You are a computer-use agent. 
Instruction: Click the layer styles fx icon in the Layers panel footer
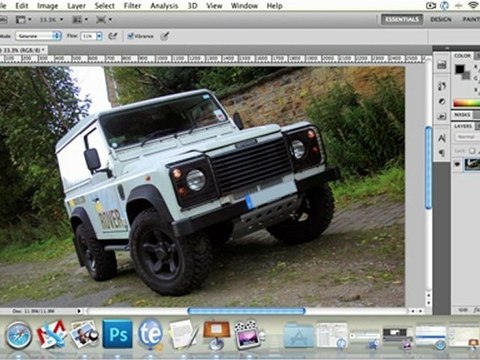tap(476, 310)
